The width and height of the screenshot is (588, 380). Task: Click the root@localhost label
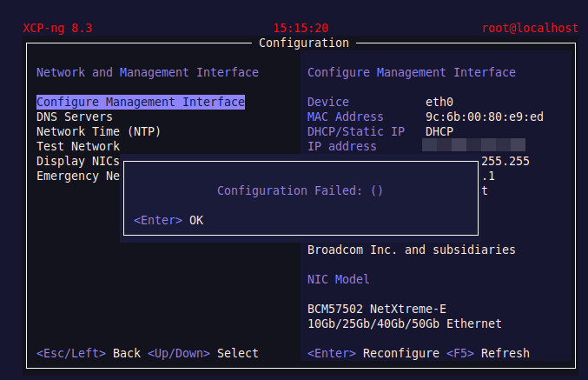(530, 28)
